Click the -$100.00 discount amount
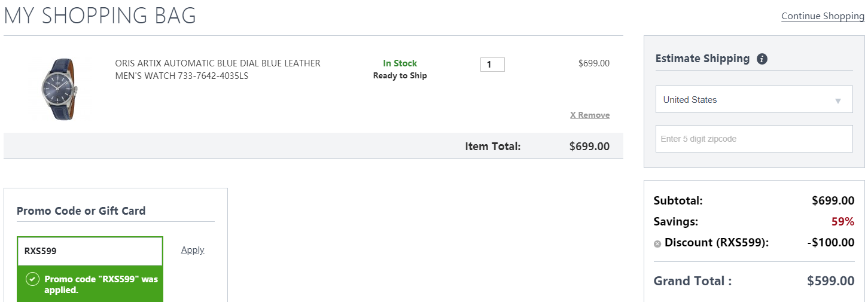Viewport: 868px width, 302px height. [x=830, y=243]
